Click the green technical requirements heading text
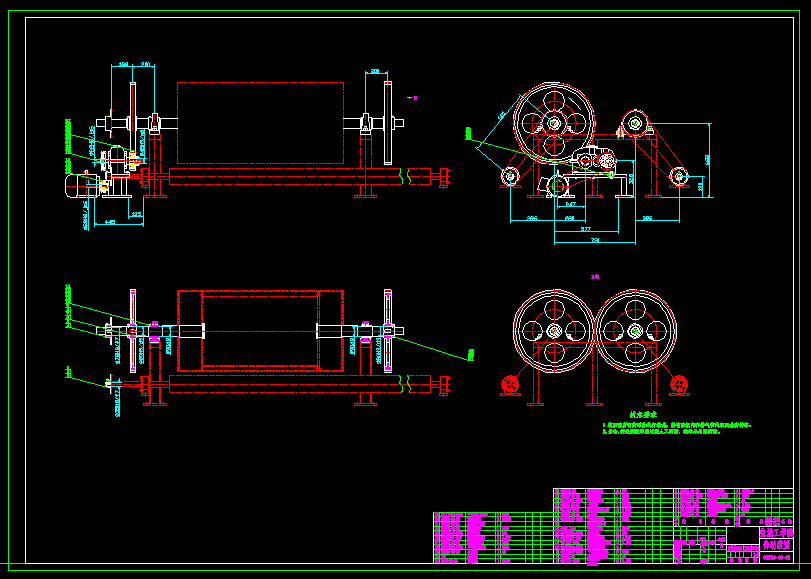This screenshot has width=811, height=579. tap(643, 415)
